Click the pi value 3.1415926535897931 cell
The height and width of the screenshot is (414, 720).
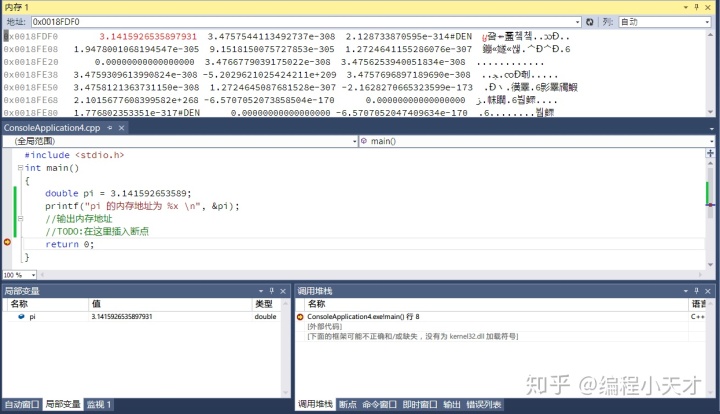coord(170,317)
